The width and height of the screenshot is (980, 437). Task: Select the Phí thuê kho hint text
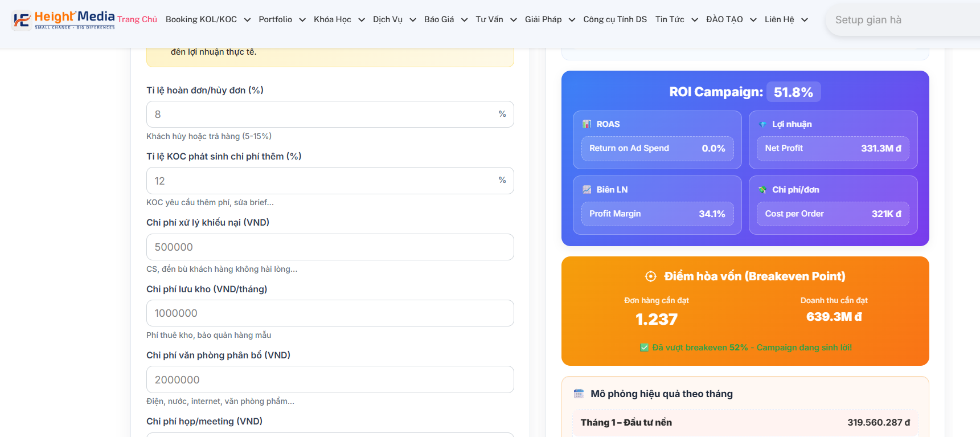pyautogui.click(x=209, y=335)
